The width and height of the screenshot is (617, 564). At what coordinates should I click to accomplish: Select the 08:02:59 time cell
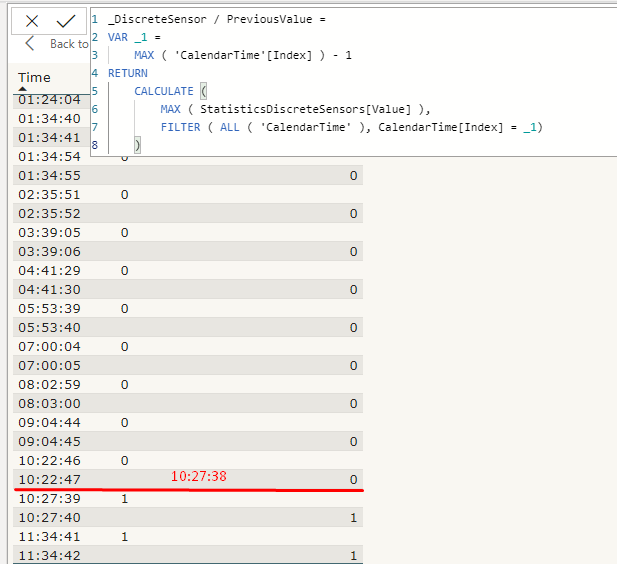click(49, 385)
